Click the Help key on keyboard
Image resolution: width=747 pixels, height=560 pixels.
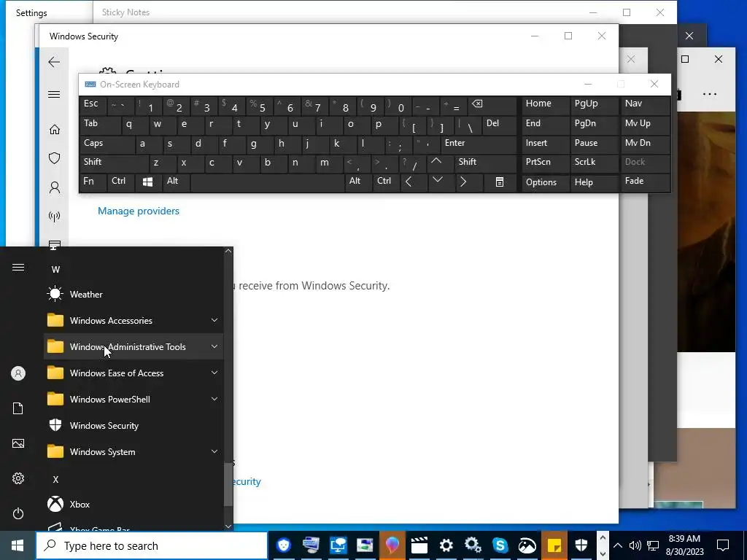tap(594, 182)
